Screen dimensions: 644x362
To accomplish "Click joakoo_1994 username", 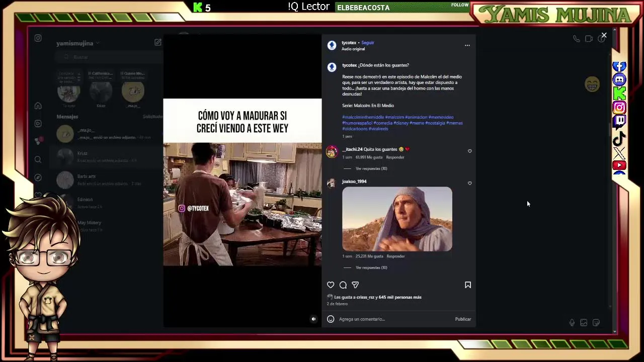I will tap(354, 182).
